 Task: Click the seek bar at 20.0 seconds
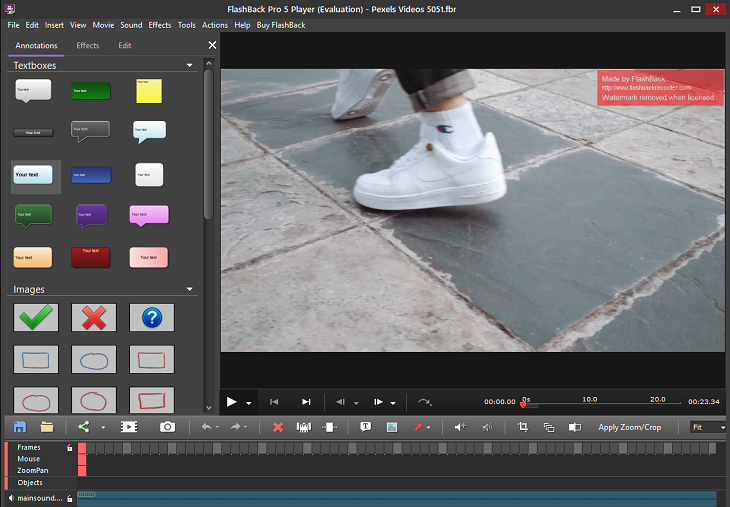(657, 402)
